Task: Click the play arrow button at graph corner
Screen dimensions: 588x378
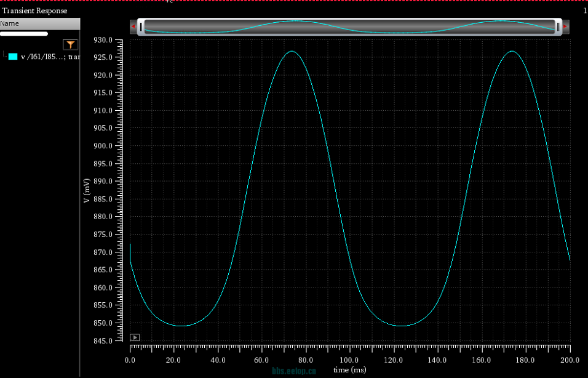Action: (x=135, y=337)
